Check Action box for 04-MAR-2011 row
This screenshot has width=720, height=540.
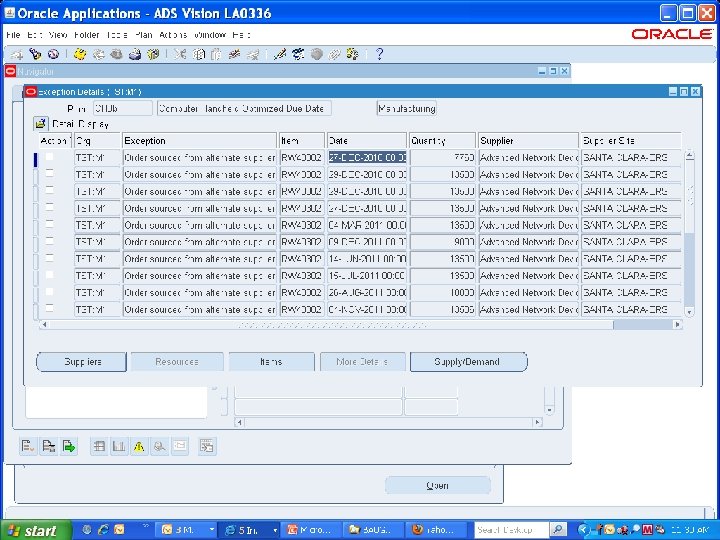click(49, 224)
